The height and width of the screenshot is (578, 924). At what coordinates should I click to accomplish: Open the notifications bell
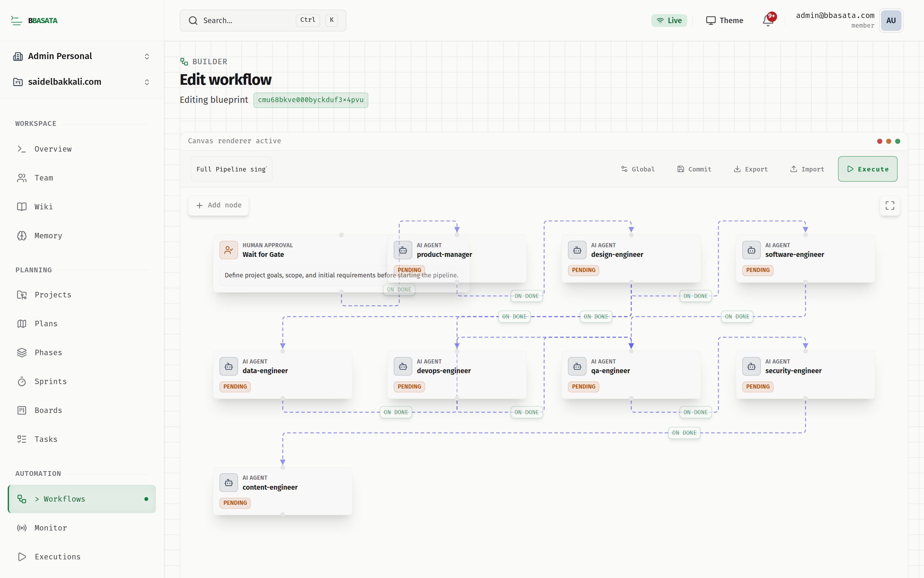768,21
